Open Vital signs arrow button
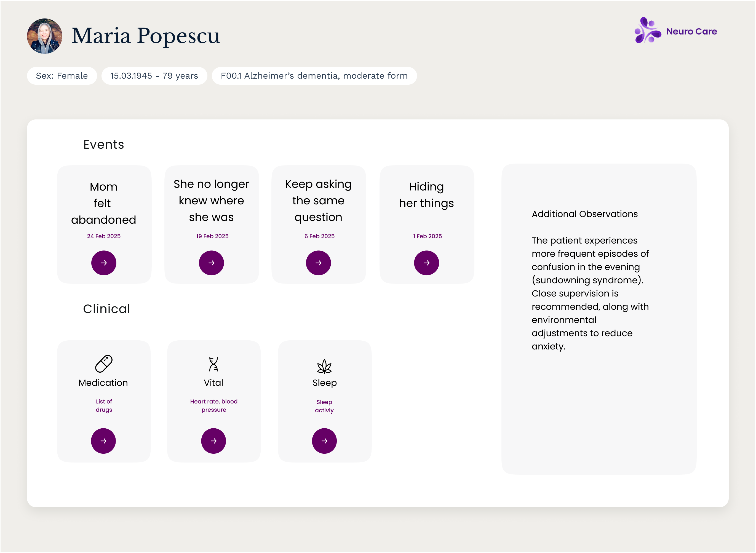The height and width of the screenshot is (553, 756). point(213,441)
